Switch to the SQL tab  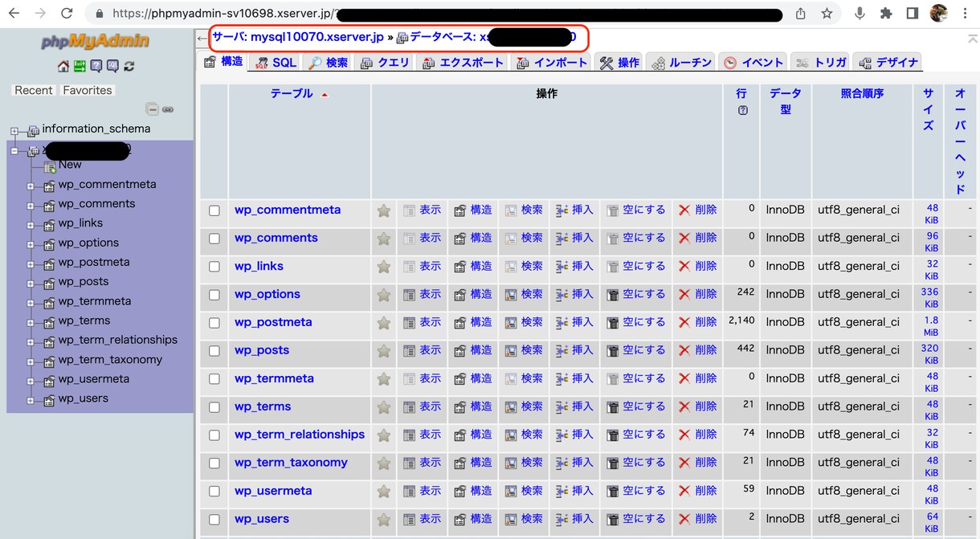pyautogui.click(x=275, y=63)
